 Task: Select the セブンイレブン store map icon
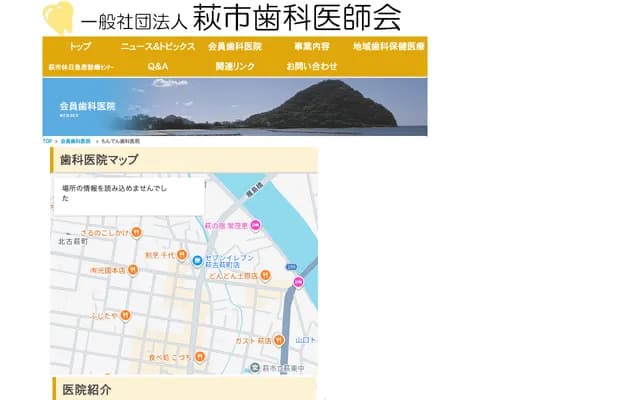coord(198,261)
